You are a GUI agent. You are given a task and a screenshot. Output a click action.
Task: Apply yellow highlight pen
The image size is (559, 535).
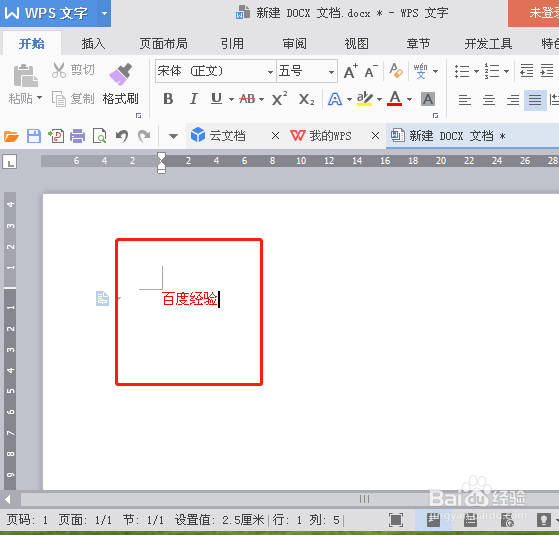pos(365,99)
